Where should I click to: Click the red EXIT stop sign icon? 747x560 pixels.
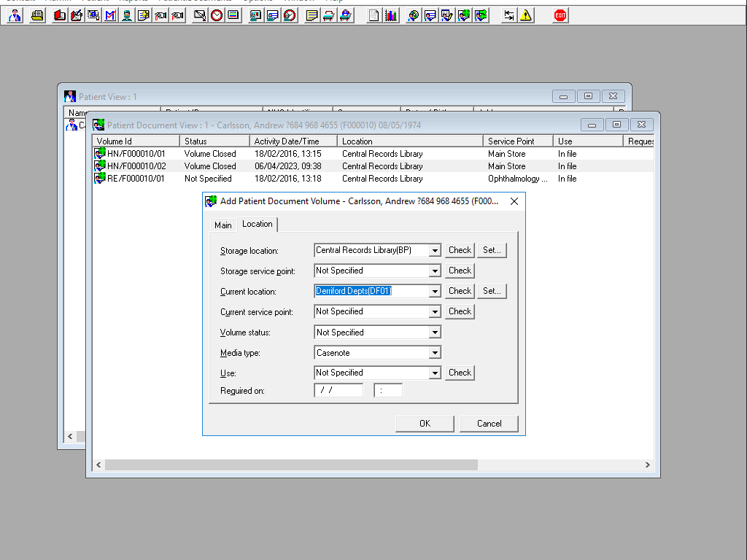pyautogui.click(x=560, y=16)
